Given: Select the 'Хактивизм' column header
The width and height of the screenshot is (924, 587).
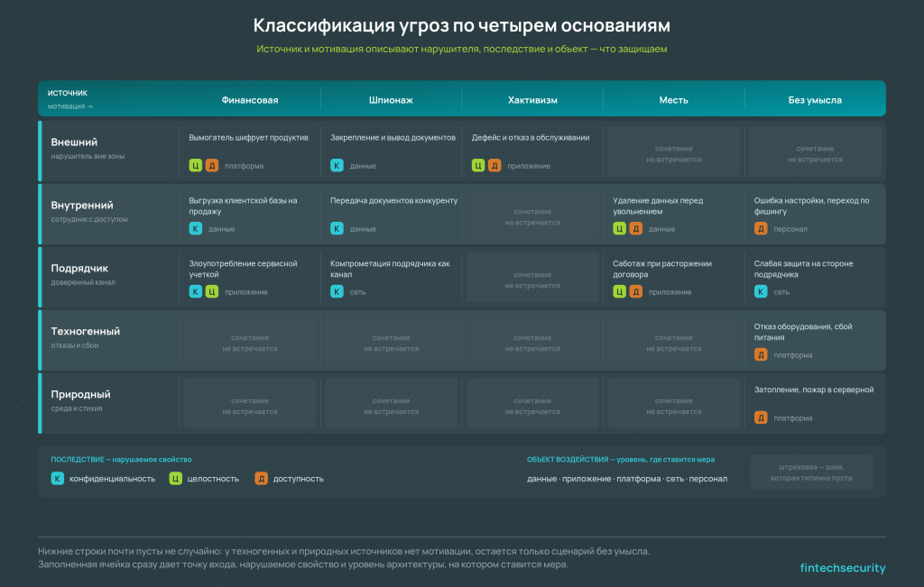Looking at the screenshot, I should click(532, 100).
